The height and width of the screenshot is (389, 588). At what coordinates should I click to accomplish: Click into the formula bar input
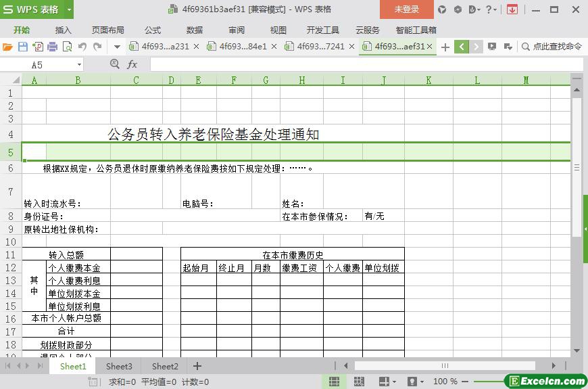[x=367, y=64]
